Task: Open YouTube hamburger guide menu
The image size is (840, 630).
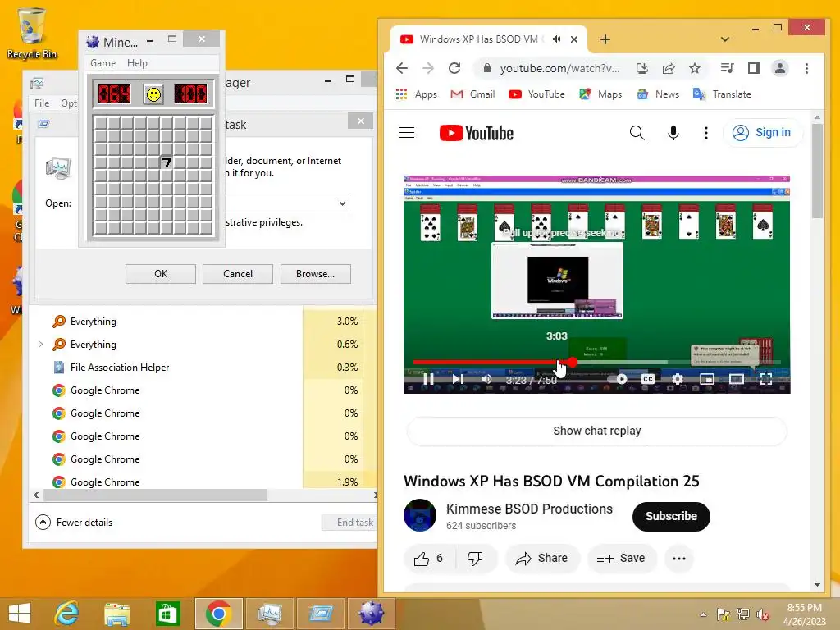Action: [407, 132]
